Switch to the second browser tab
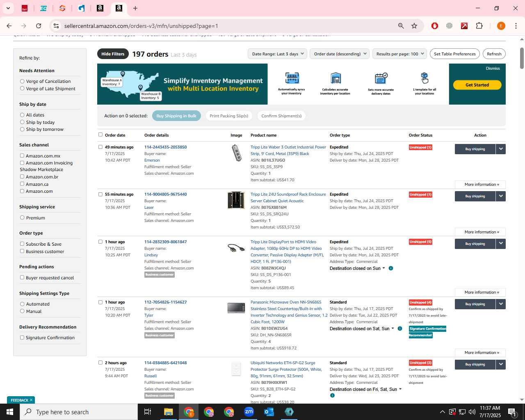The image size is (525, 420). click(43, 8)
